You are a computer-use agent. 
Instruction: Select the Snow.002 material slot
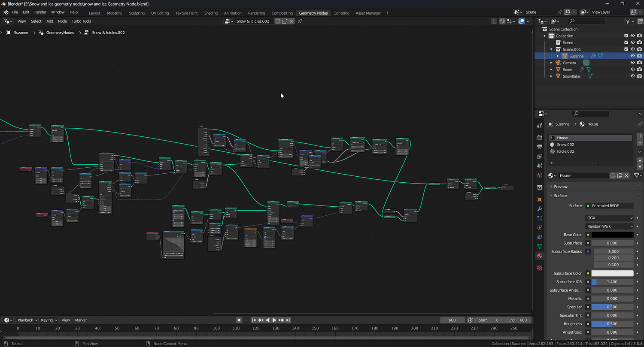590,145
